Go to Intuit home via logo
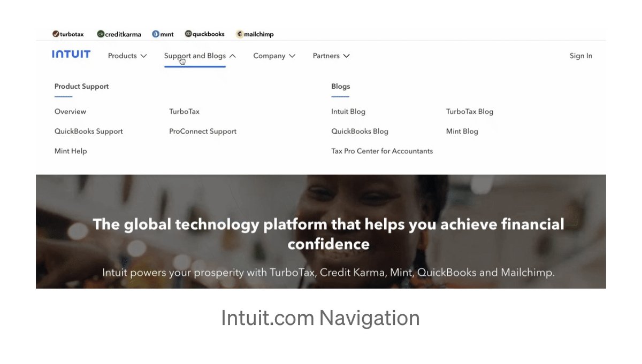This screenshot has width=642, height=364. click(71, 55)
